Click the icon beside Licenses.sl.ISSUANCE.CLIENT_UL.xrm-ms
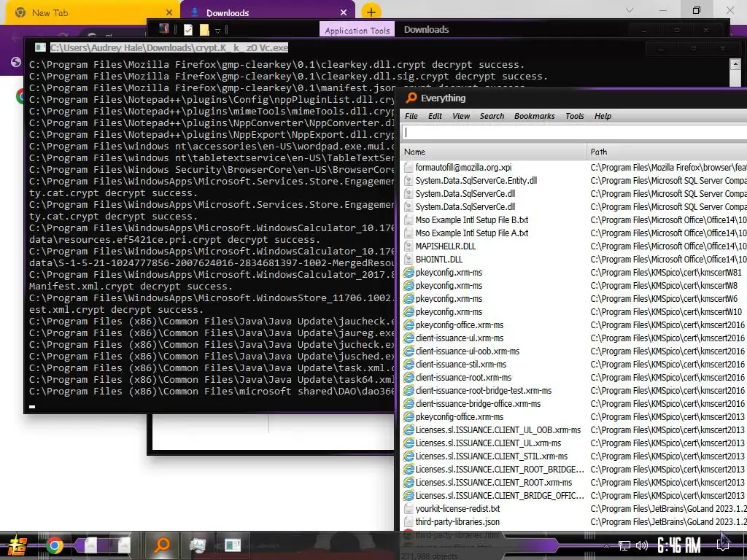This screenshot has height=560, width=747. tap(409, 443)
